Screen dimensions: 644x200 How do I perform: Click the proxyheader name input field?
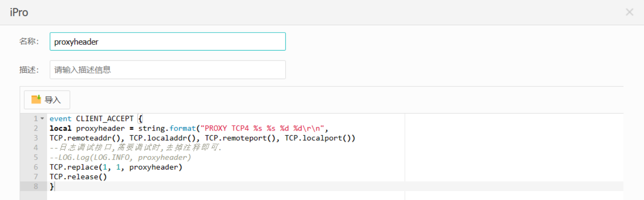pyautogui.click(x=168, y=41)
